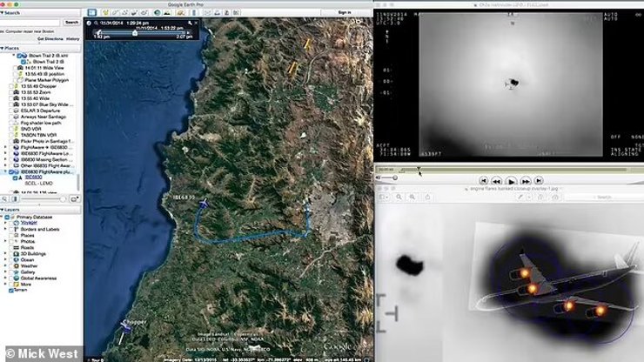Viewport: 644px width, 362px height.
Task: Collapse the Places panel
Action: 3,48
